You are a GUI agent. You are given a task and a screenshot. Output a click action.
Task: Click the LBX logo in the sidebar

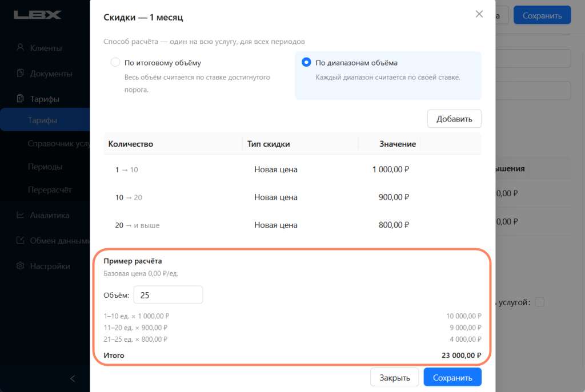click(37, 14)
